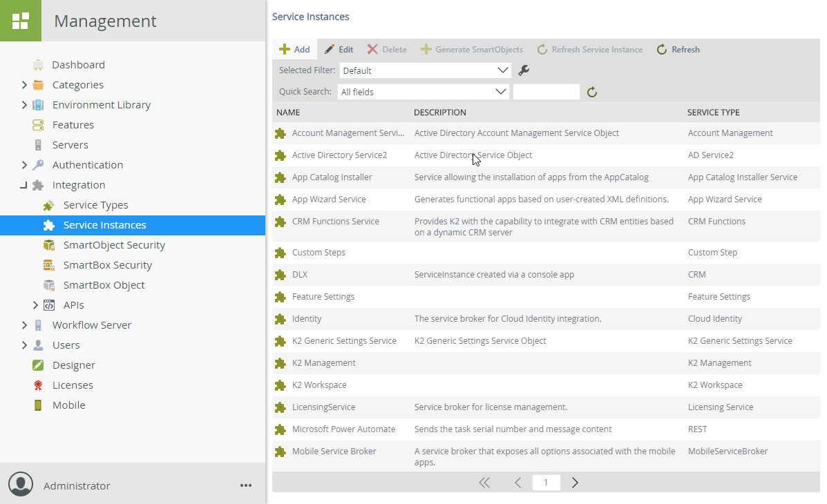Image resolution: width=827 pixels, height=504 pixels.
Task: Click the Edit toolbar button
Action: [339, 50]
